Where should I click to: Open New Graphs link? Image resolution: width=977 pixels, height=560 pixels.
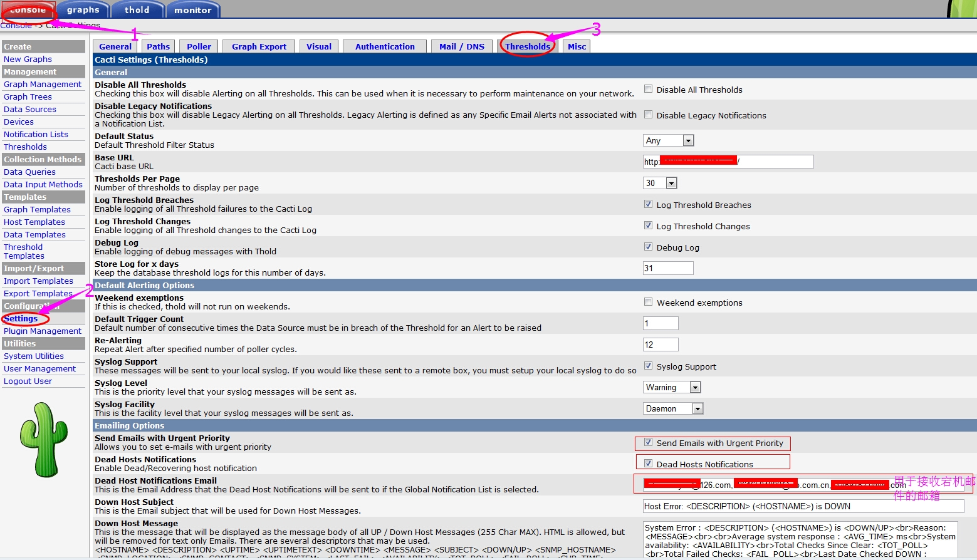point(28,59)
